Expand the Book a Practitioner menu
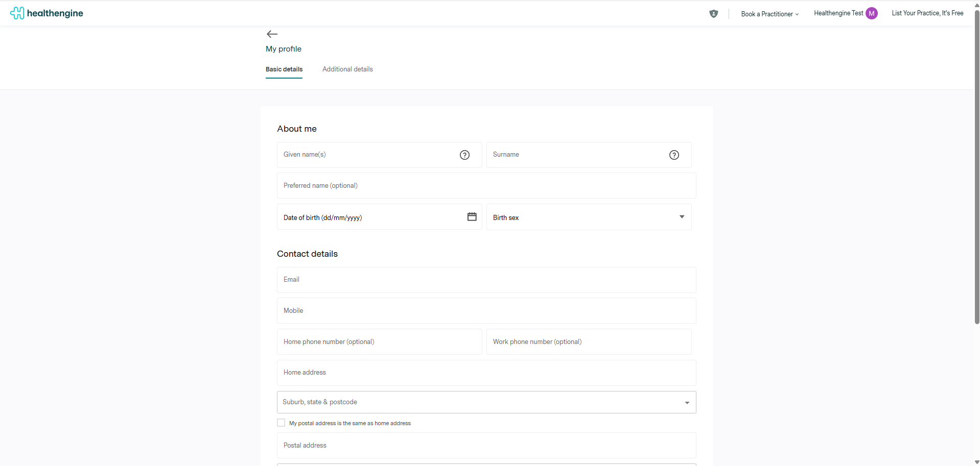 (769, 14)
